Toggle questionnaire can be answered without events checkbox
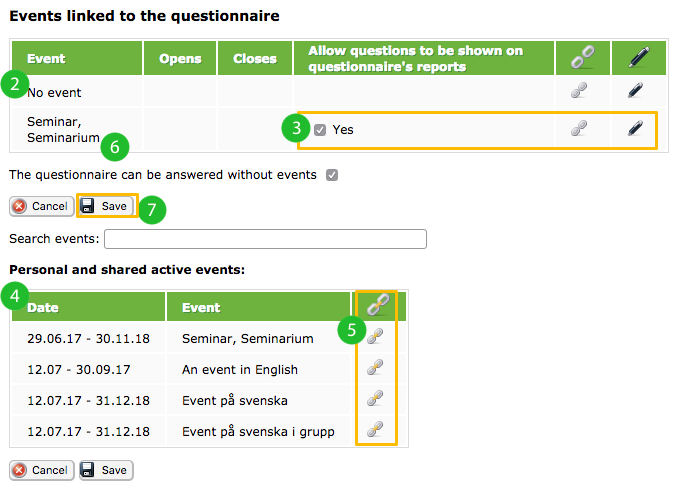The height and width of the screenshot is (488, 674). [x=332, y=175]
